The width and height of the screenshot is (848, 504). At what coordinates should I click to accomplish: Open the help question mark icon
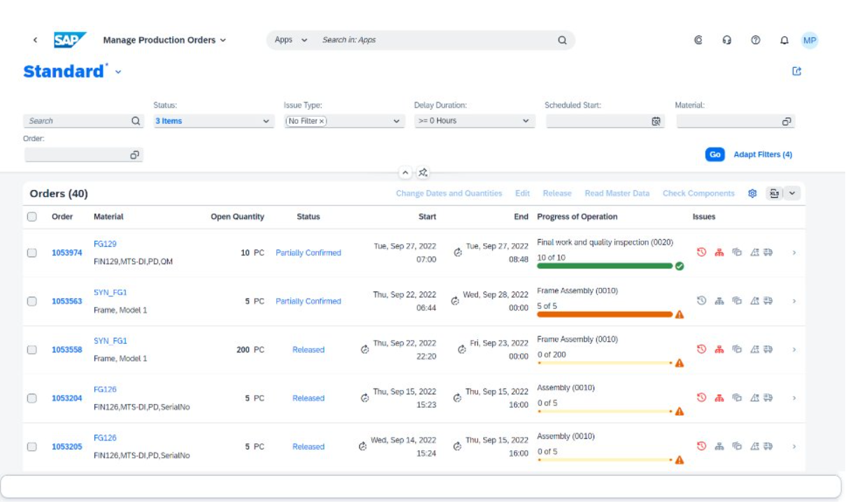[756, 41]
